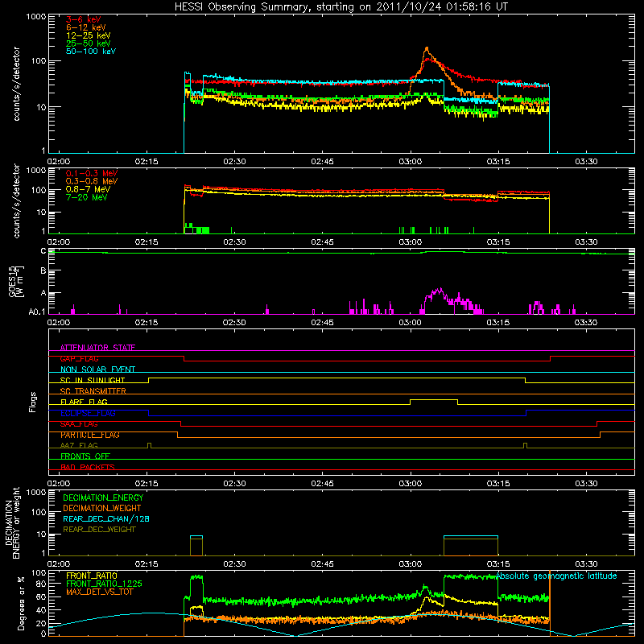644x644 pixels.
Task: Click the 0.8-7 MeV legend entry
Action: [88, 189]
